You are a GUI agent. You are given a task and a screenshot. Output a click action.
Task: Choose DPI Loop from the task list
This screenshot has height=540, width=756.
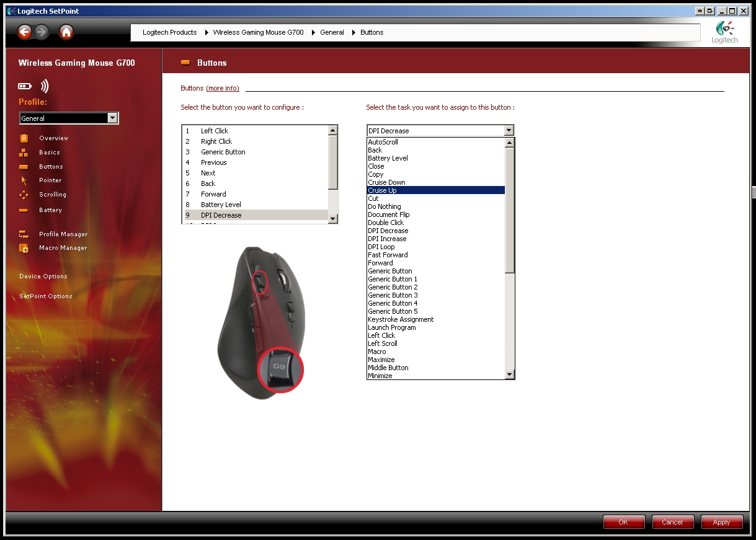[x=436, y=247]
